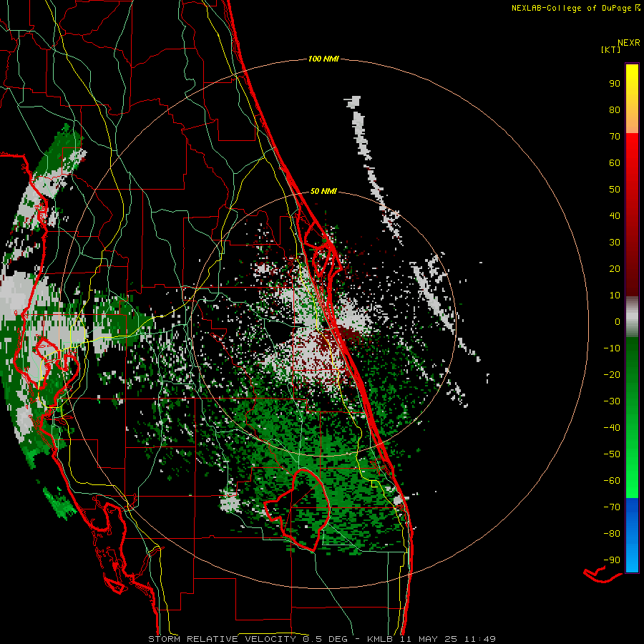Click the -10 value on velocity scale

612,348
